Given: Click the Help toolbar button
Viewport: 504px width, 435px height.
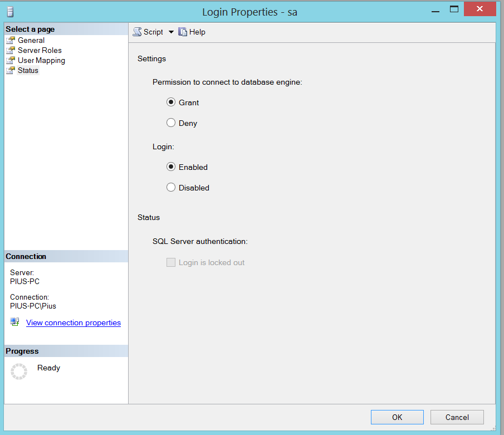Looking at the screenshot, I should pos(192,32).
